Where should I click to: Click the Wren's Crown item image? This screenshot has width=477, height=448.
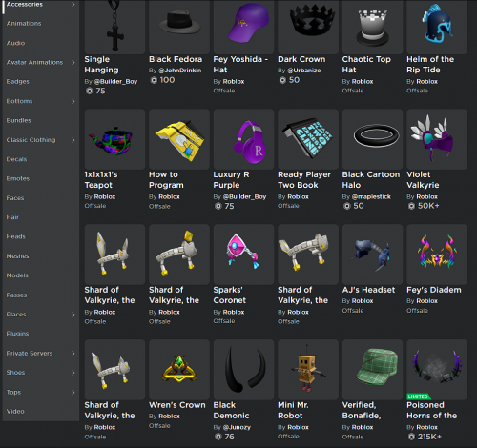tap(179, 370)
